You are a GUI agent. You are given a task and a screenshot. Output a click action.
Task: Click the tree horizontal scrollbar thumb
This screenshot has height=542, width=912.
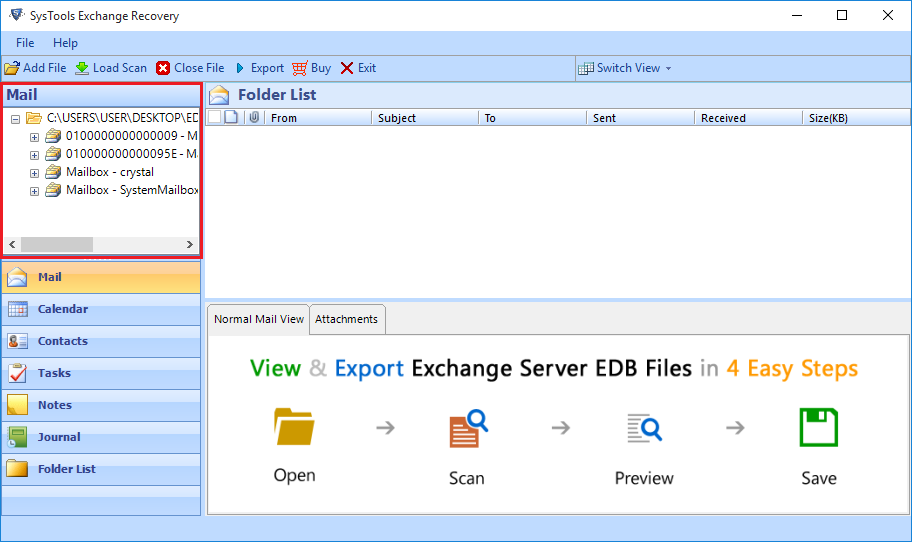(x=57, y=244)
